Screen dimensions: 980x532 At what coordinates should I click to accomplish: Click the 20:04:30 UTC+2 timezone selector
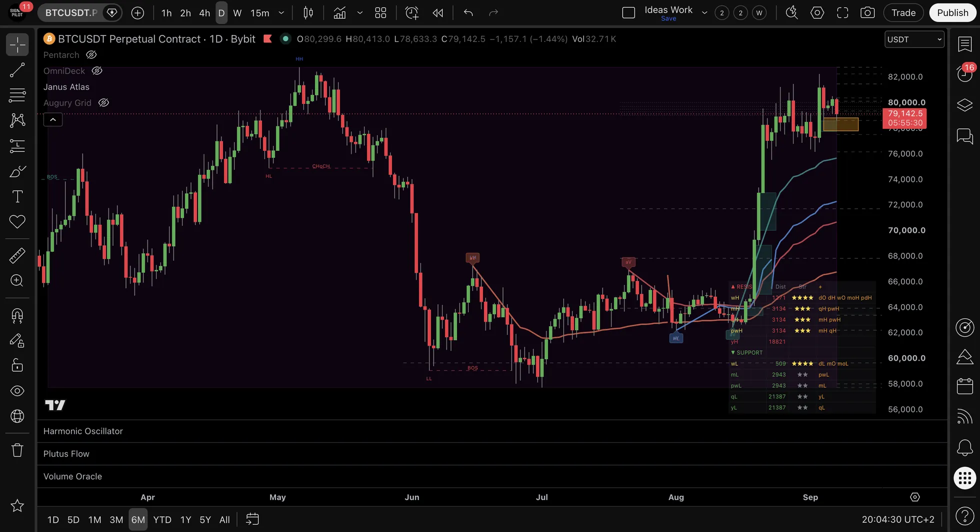(898, 520)
